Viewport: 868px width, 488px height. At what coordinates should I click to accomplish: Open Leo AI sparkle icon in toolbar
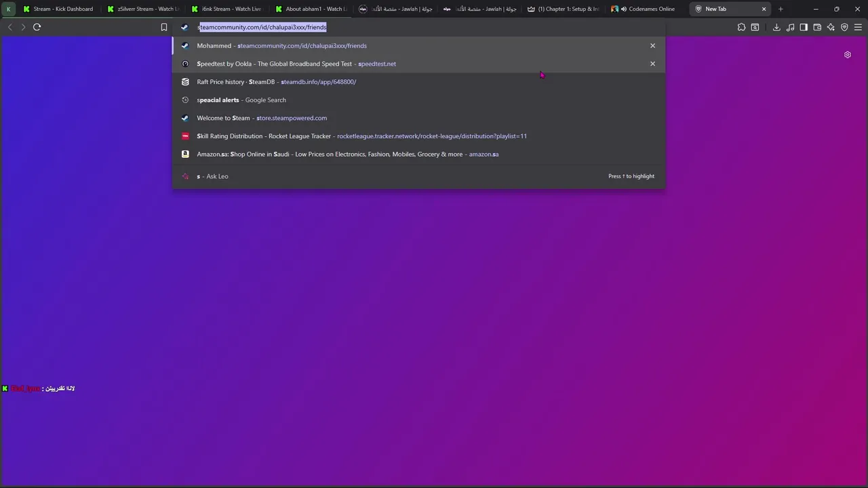tap(831, 27)
